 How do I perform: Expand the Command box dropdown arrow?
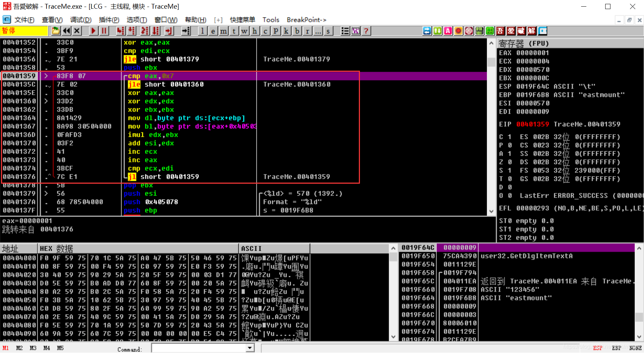(250, 348)
